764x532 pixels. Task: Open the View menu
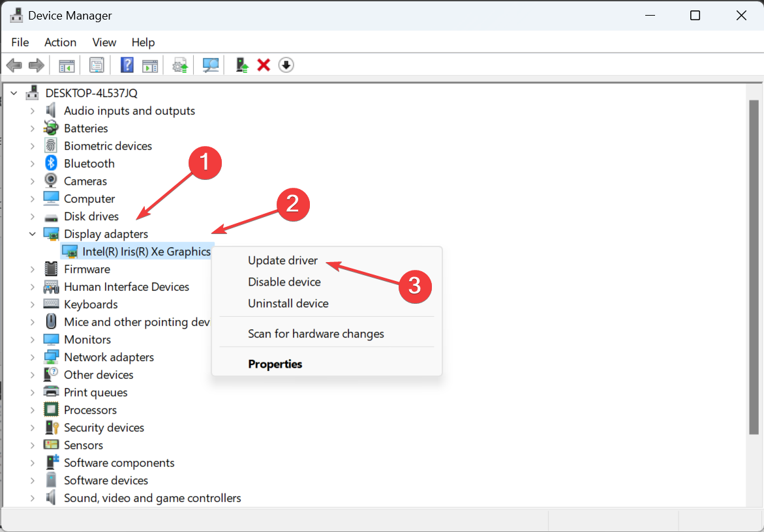(104, 42)
